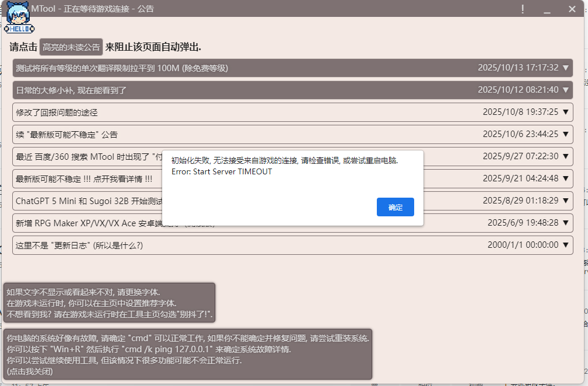Expand arrow at 2025/9/27 07:22:30 row
This screenshot has width=588, height=386.
coord(565,156)
